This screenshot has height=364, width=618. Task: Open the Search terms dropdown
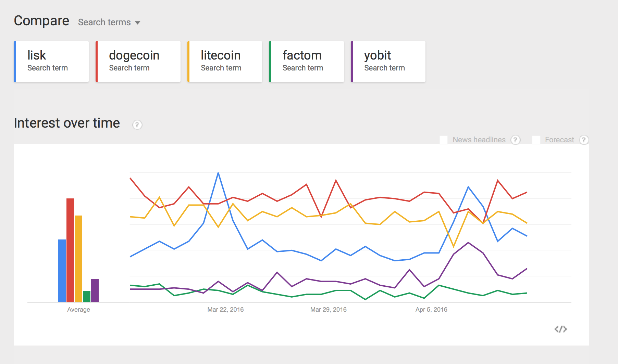point(109,22)
